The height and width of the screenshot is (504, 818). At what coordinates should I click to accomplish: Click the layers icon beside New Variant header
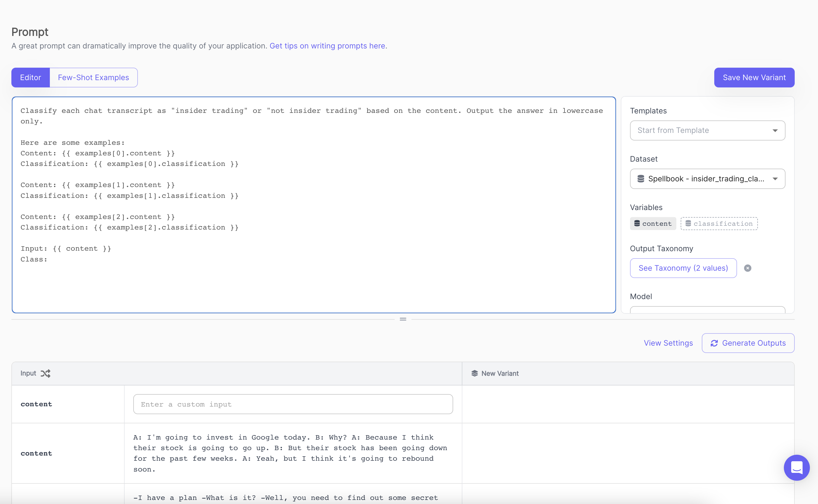475,373
